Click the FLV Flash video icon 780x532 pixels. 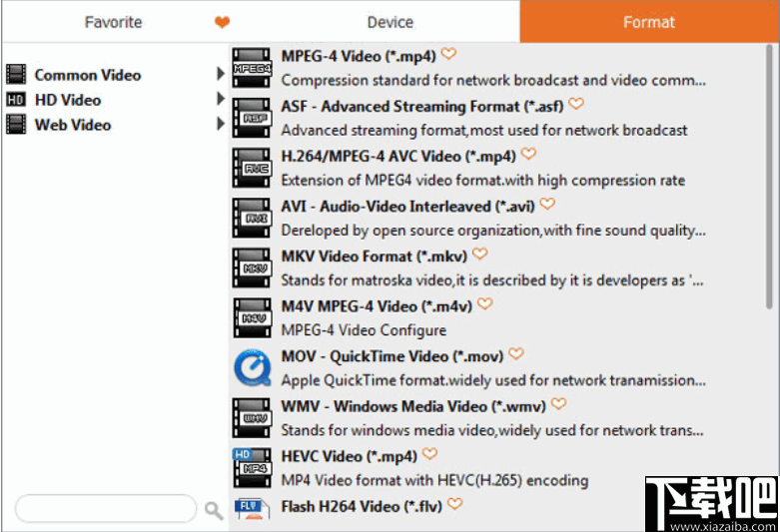(x=253, y=509)
